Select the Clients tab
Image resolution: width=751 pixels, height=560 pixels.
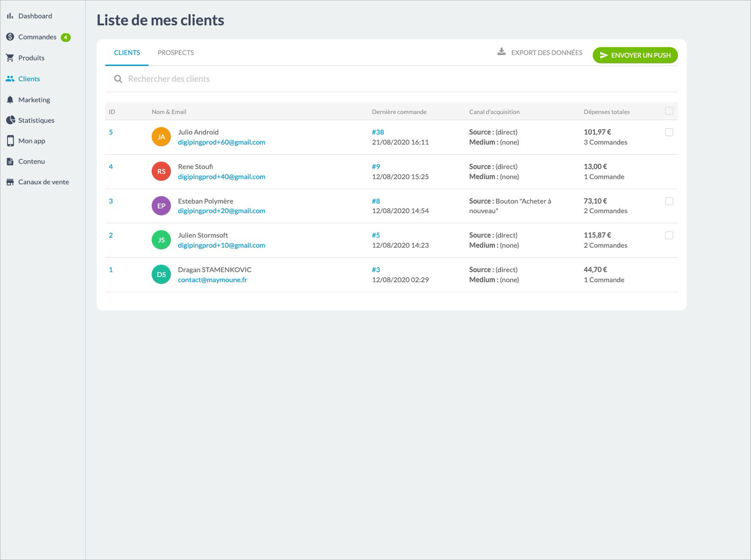(x=127, y=53)
